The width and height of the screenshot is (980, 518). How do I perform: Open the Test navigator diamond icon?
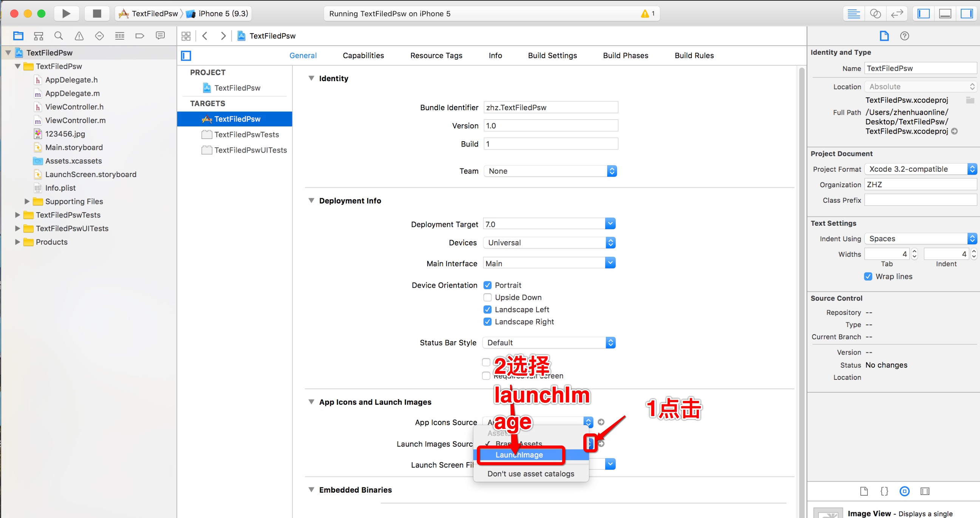tap(99, 36)
